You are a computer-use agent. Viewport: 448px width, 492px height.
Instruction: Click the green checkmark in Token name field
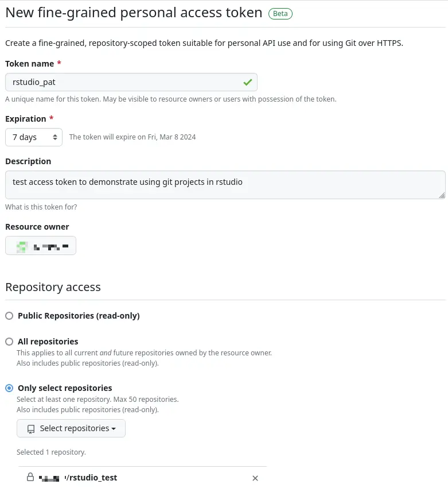[247, 82]
